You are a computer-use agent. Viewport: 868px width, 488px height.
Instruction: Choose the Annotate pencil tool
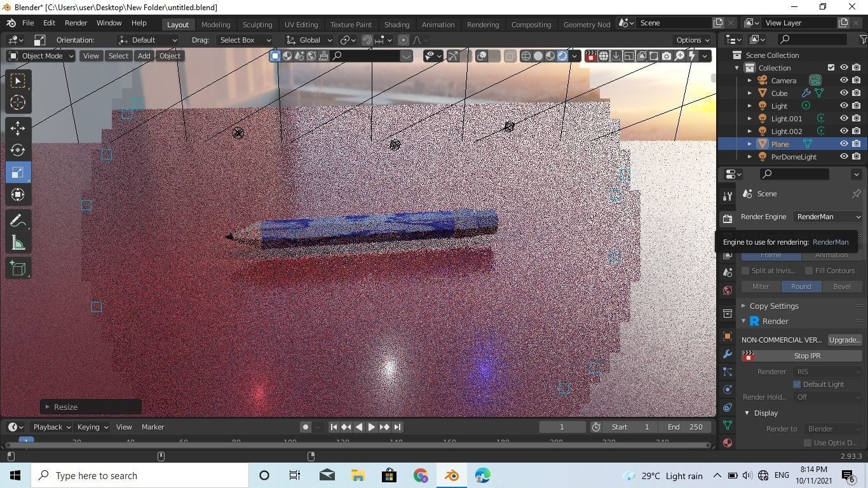click(18, 220)
